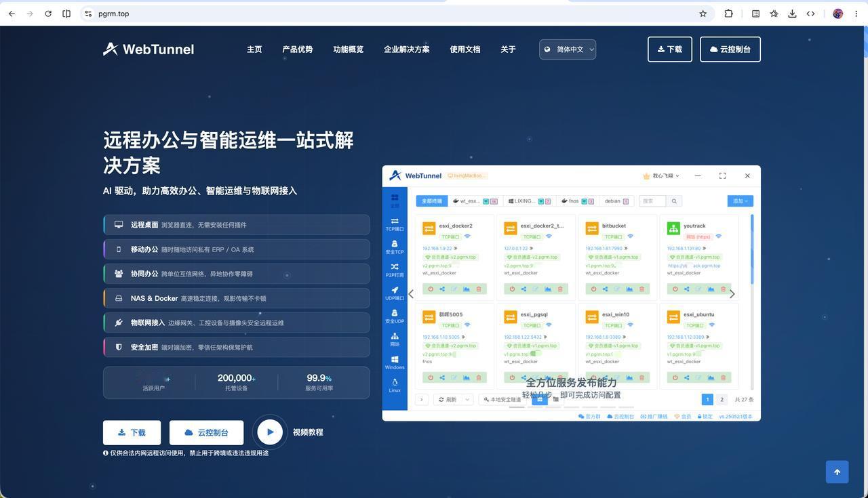Bookmark this page with the star icon
This screenshot has width=868, height=498.
(703, 14)
